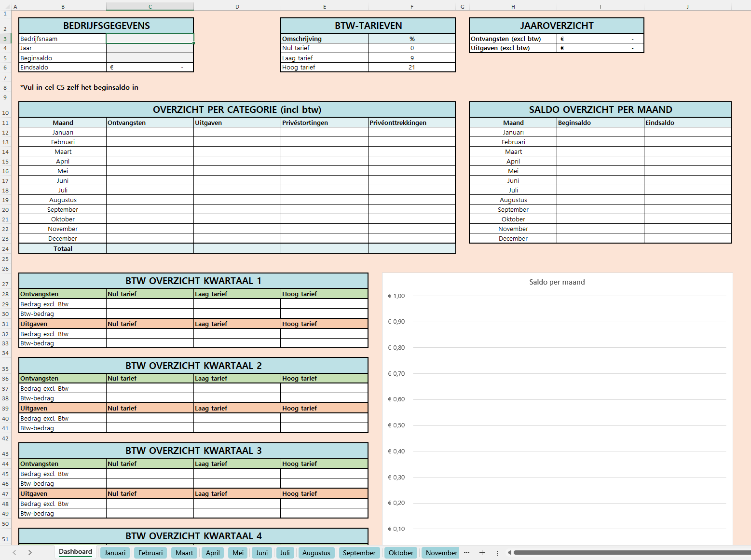Select row 24 header
Image resolution: width=751 pixels, height=560 pixels.
[x=5, y=249]
